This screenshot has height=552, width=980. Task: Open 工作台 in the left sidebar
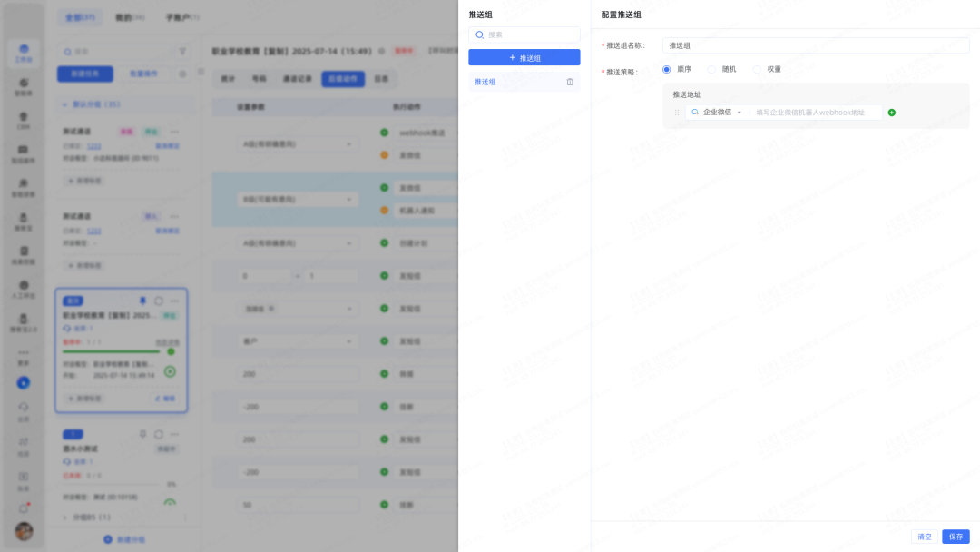tap(24, 53)
